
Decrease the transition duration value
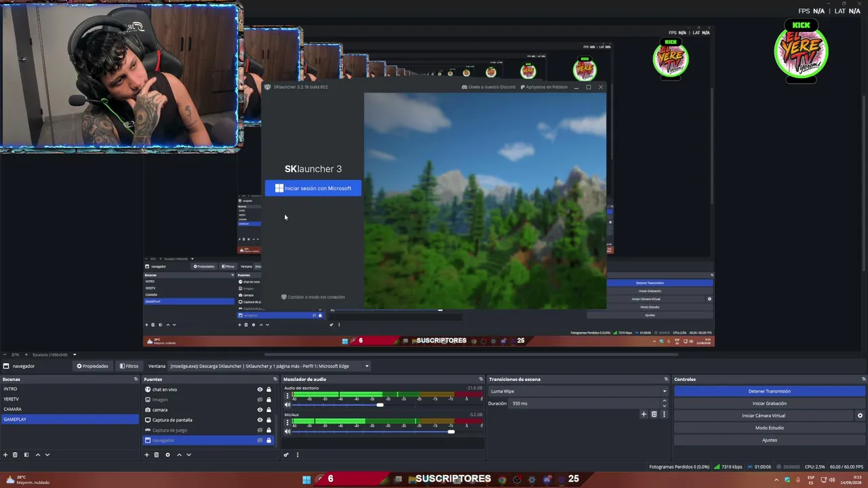pyautogui.click(x=665, y=405)
